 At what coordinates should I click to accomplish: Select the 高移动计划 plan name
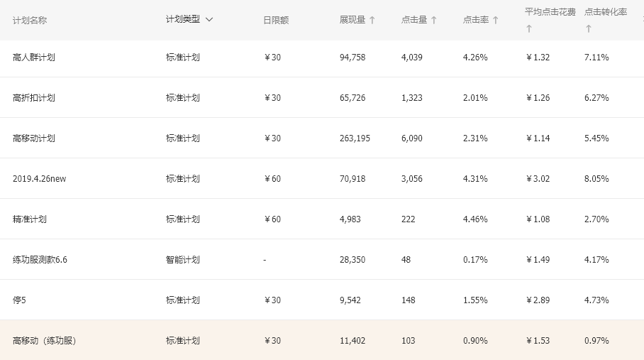[x=34, y=138]
